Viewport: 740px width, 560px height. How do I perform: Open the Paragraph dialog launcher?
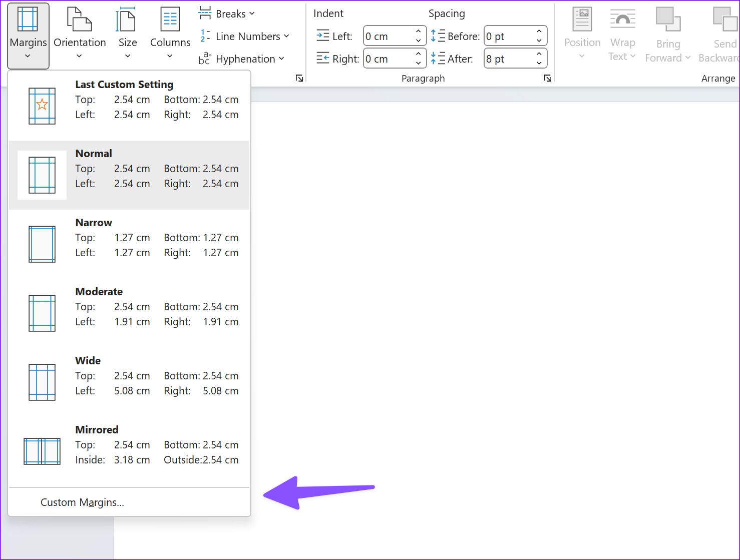(x=547, y=78)
